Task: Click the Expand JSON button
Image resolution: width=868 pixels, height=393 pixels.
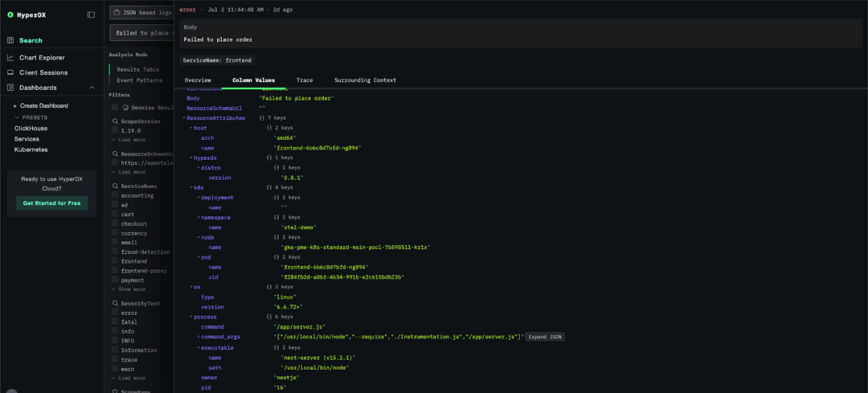Action: [x=545, y=337]
